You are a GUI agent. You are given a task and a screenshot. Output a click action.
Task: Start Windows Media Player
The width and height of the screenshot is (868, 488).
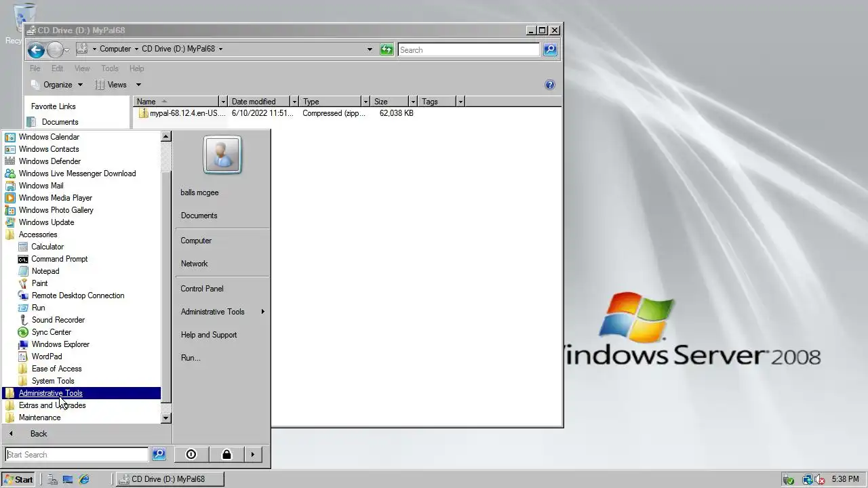point(56,198)
